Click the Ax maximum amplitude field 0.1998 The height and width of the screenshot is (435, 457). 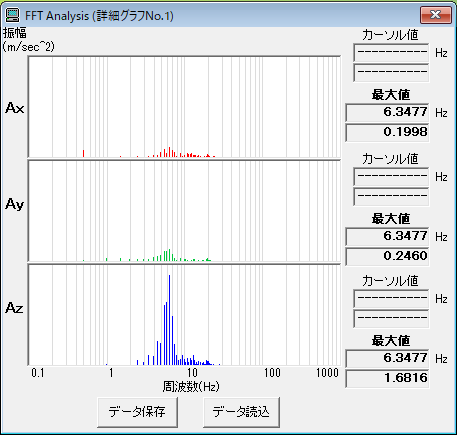click(x=387, y=133)
